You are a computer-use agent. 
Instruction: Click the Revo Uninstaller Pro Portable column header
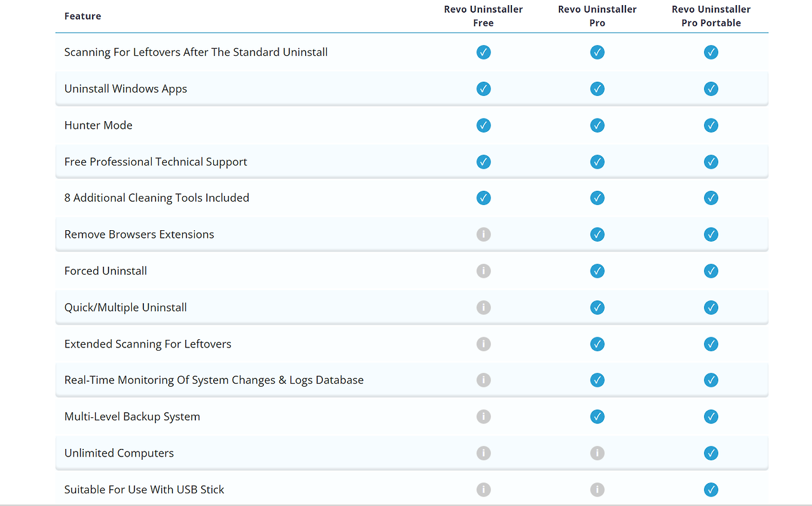pos(710,16)
